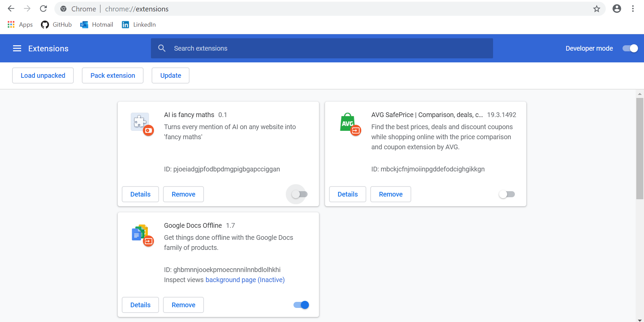Image resolution: width=644 pixels, height=322 pixels.
Task: Click Pack extension button
Action: tap(113, 75)
